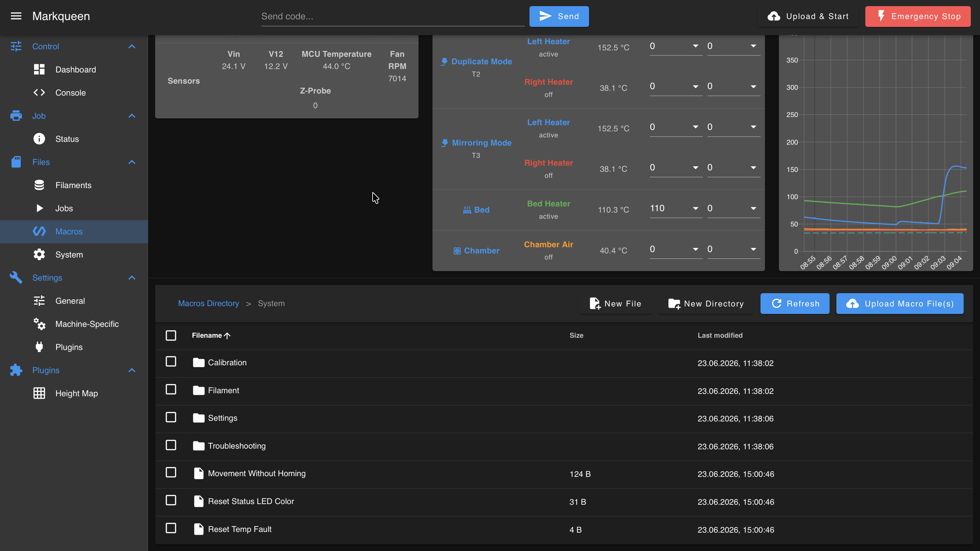Check the Calibration folder checkbox

tap(171, 361)
